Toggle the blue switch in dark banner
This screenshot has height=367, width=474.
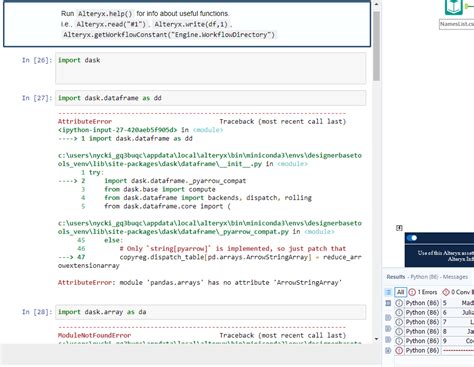pyautogui.click(x=412, y=238)
